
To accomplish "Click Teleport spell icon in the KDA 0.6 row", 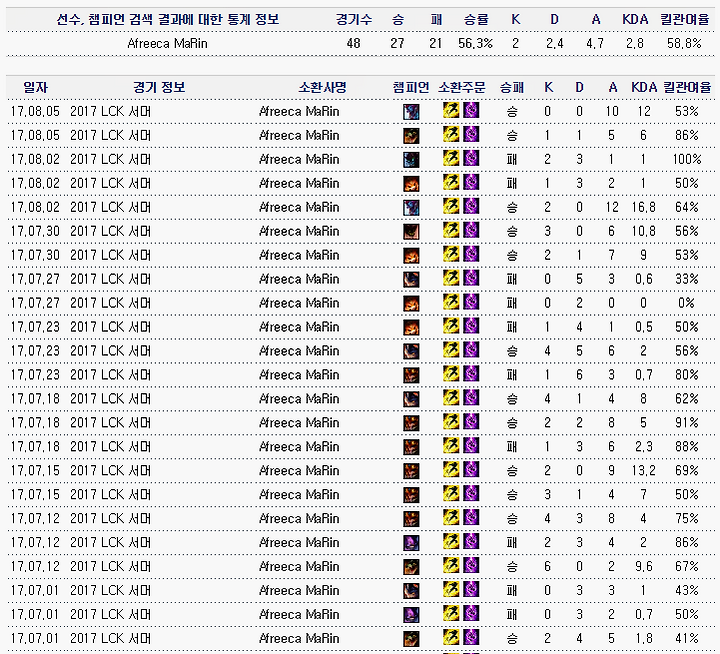I will pos(471,278).
